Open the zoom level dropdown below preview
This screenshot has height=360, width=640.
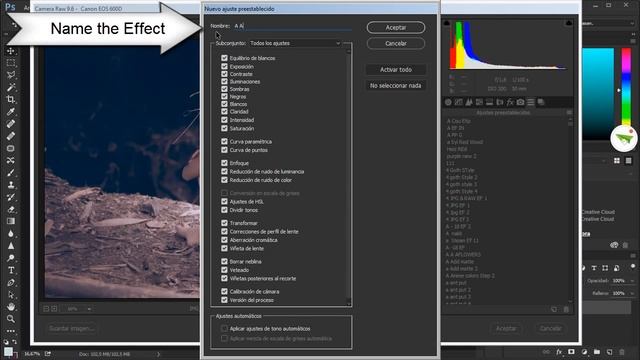tap(89, 309)
